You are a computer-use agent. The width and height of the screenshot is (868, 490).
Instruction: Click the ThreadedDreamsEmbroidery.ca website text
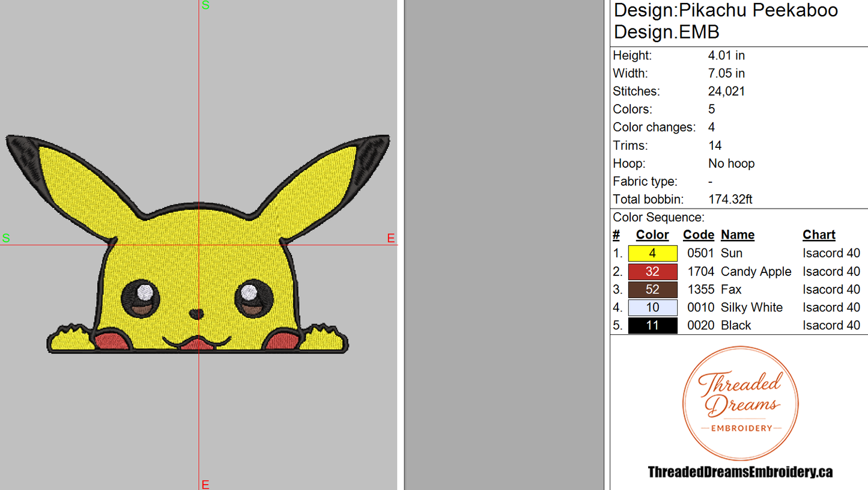(740, 472)
